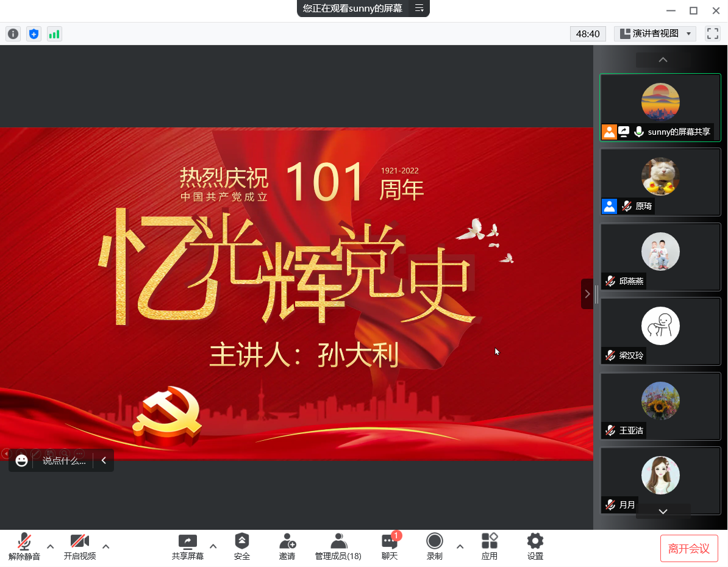Image resolution: width=728 pixels, height=567 pixels.
Task: Open the Security (安全) options
Action: [242, 547]
